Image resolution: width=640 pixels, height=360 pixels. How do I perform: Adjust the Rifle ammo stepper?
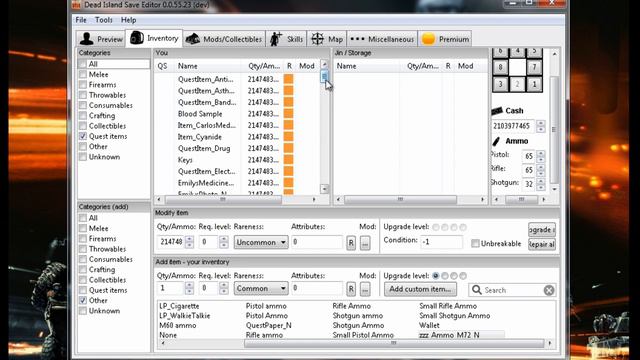point(540,170)
